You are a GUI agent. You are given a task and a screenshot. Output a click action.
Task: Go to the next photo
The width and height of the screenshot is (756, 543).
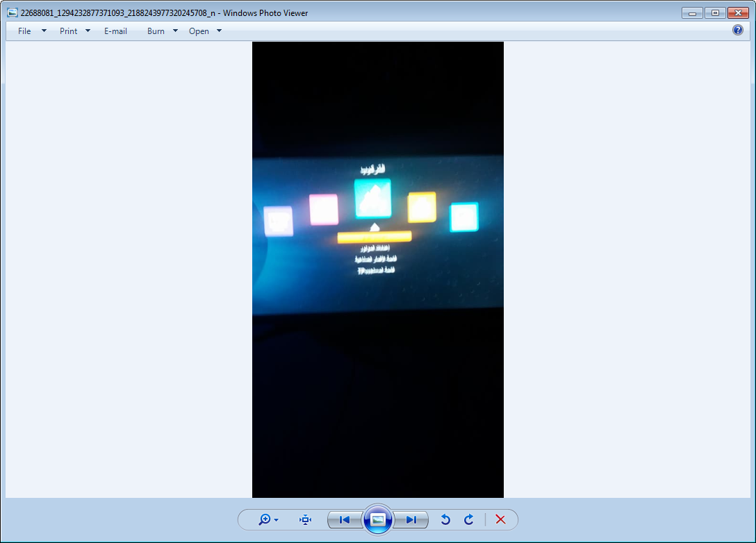411,519
